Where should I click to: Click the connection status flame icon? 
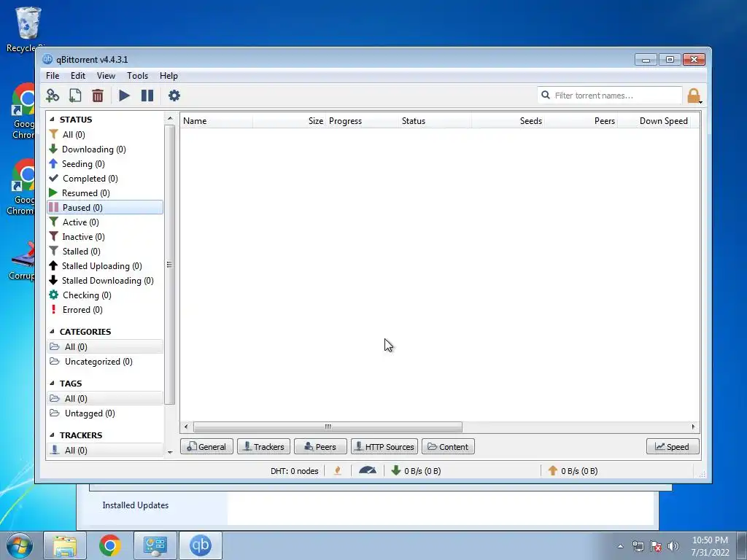click(338, 471)
